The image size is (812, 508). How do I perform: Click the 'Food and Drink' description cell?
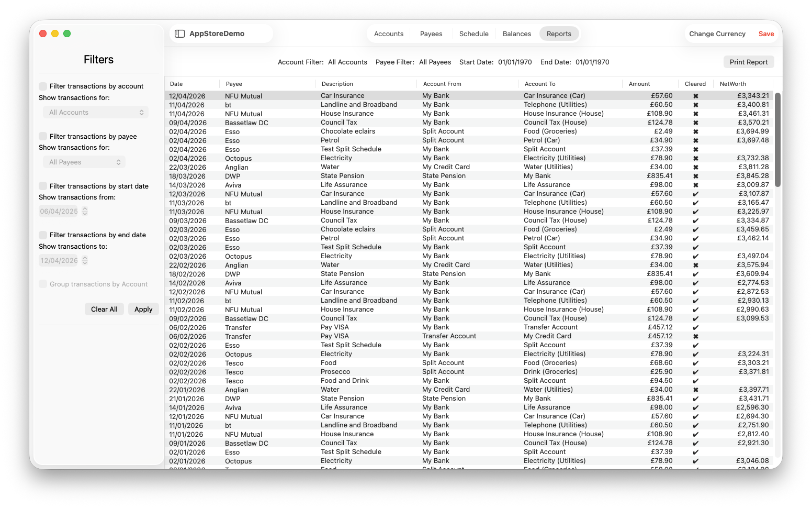tap(345, 381)
